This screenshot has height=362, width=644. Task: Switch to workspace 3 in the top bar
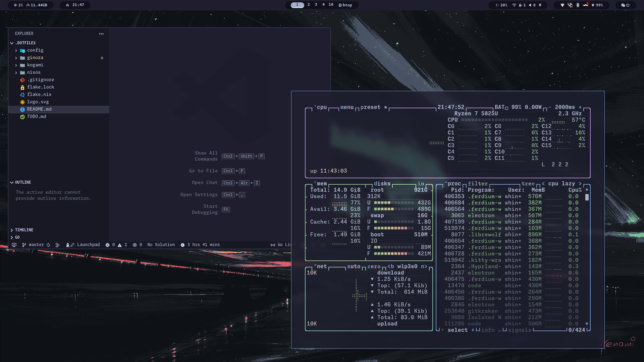pos(315,5)
